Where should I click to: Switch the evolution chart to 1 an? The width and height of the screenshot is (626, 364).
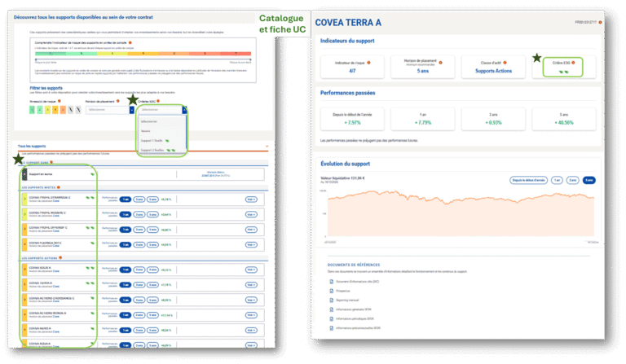557,180
